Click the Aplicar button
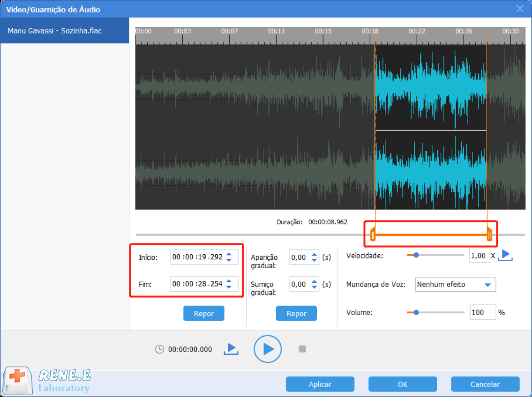532x397 pixels. tap(320, 384)
